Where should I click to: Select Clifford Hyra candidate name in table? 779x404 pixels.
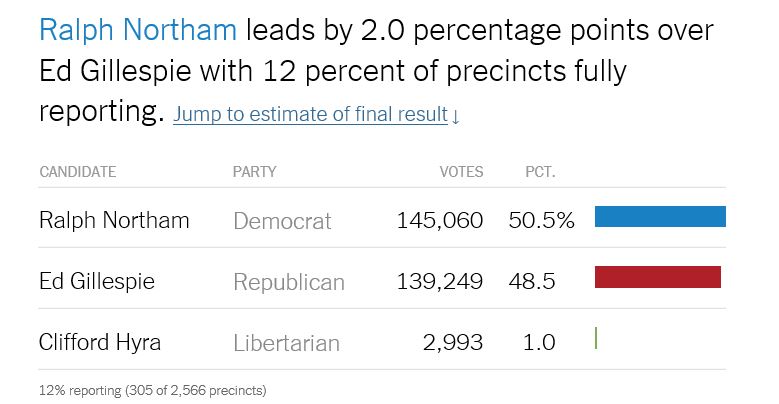point(100,342)
